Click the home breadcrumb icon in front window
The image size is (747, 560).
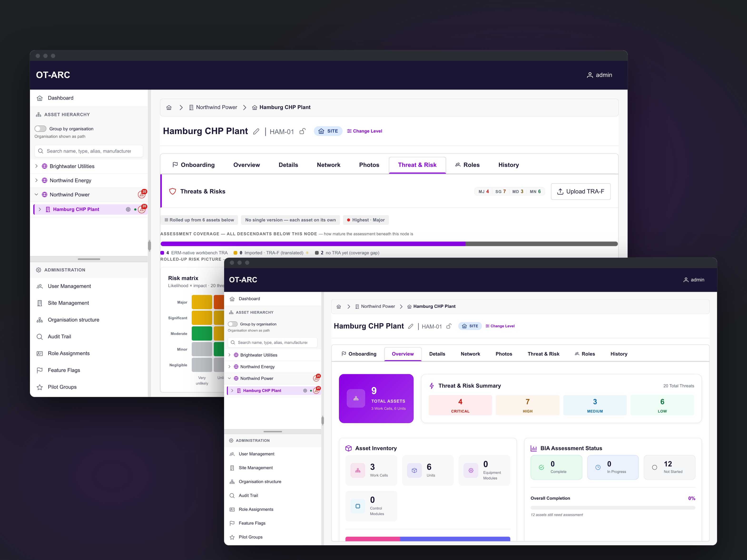point(339,307)
